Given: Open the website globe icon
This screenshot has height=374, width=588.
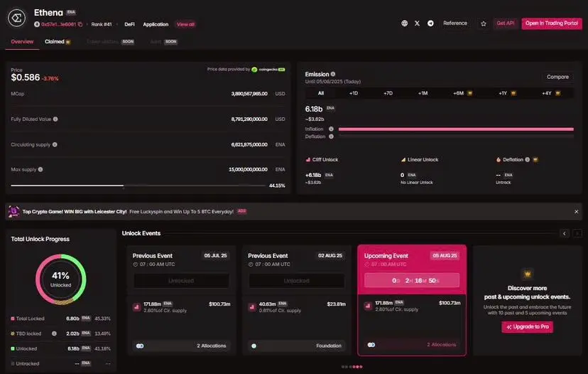Looking at the screenshot, I should (x=404, y=23).
